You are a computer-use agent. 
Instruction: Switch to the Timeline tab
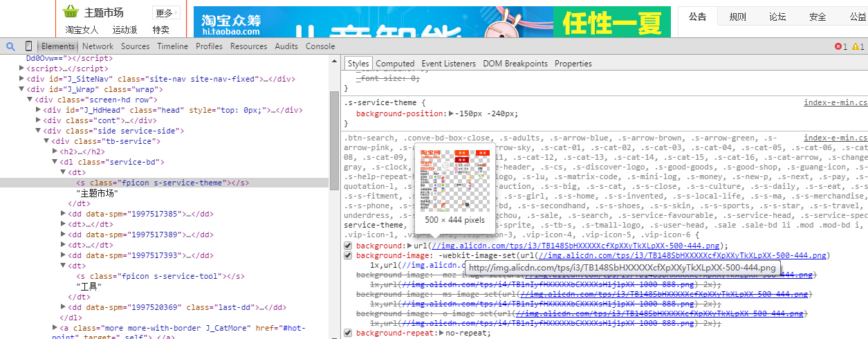(172, 46)
